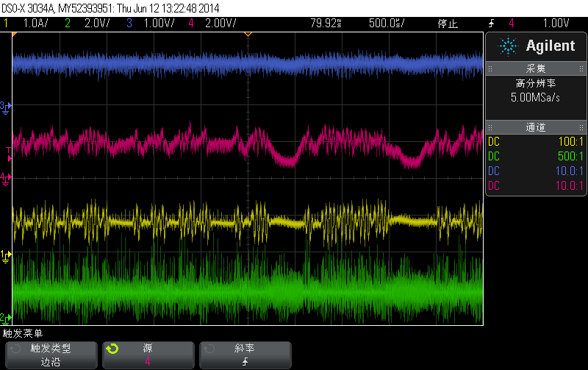Click the trigger level T marker
This screenshot has height=370, width=588.
(x=8, y=154)
